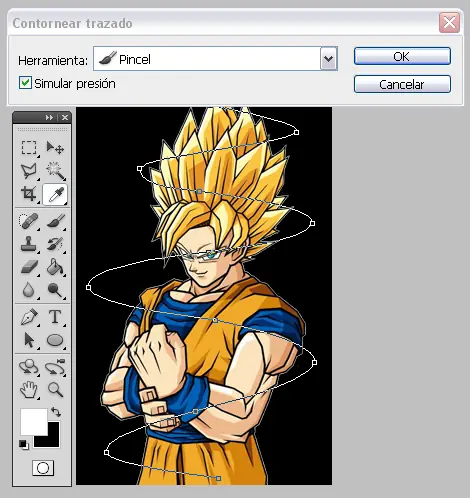470x498 pixels.
Task: Click the Pincel tool combo box
Action: click(x=215, y=59)
